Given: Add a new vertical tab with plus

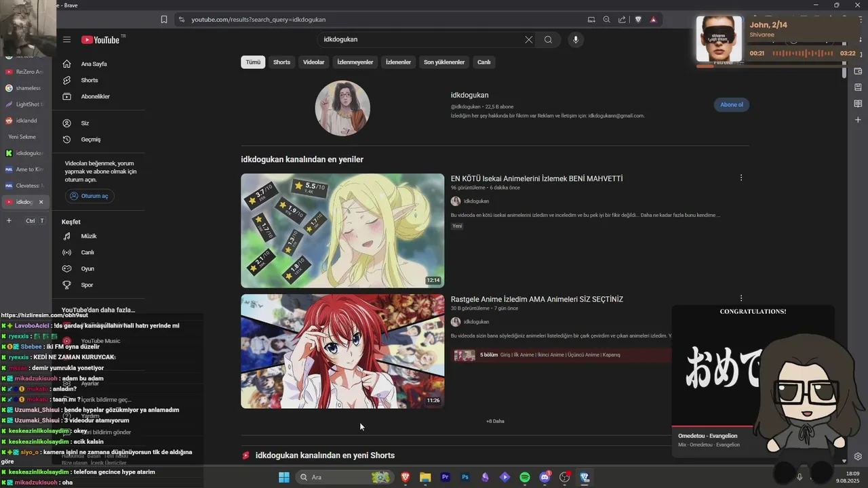Looking at the screenshot, I should pos(9,221).
